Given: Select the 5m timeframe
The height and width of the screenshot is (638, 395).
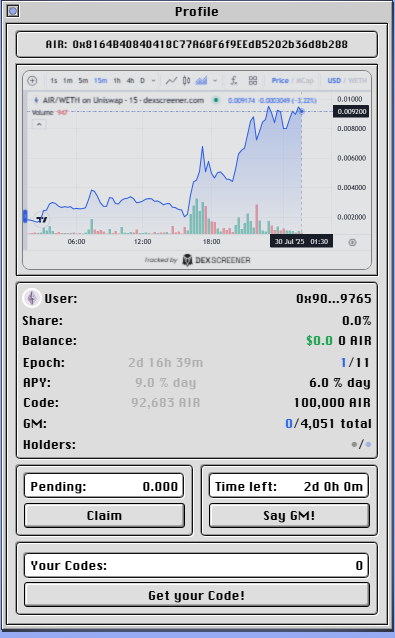Looking at the screenshot, I should [x=83, y=81].
